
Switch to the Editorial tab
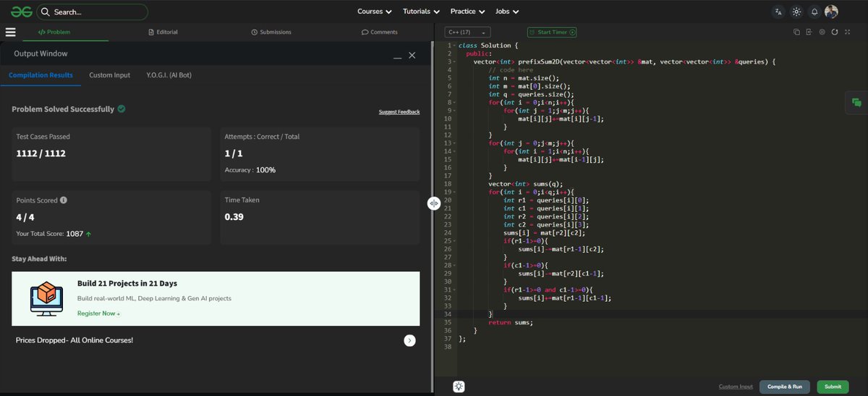click(x=163, y=32)
